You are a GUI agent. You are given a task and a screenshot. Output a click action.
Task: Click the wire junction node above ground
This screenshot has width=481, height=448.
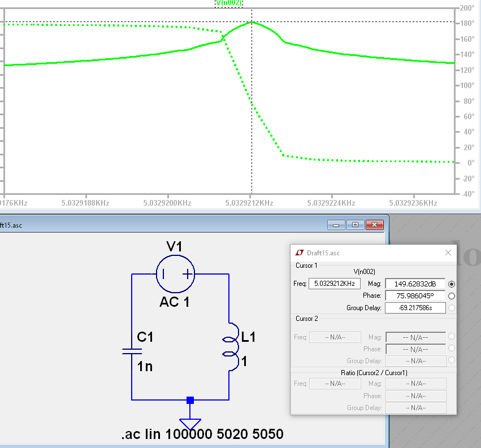point(190,400)
